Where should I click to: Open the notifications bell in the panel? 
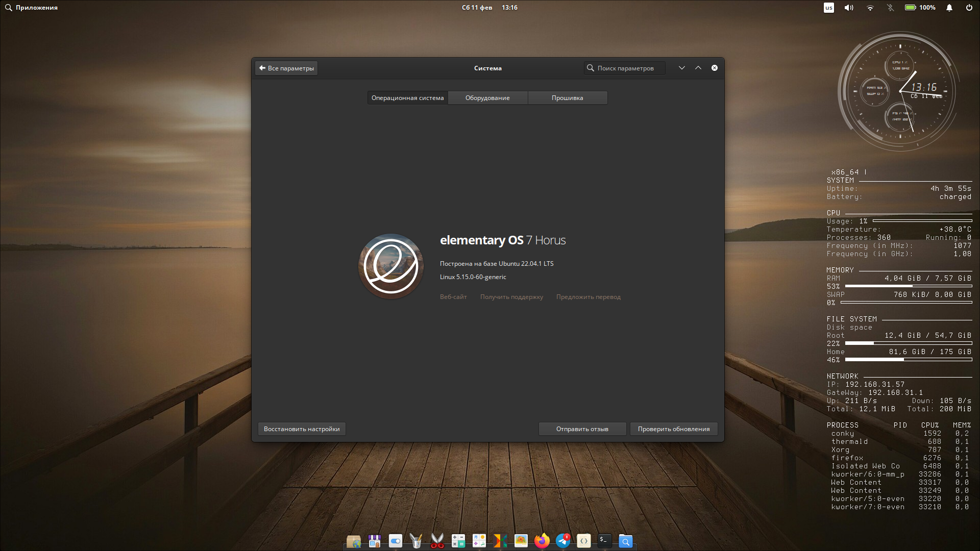(x=949, y=8)
